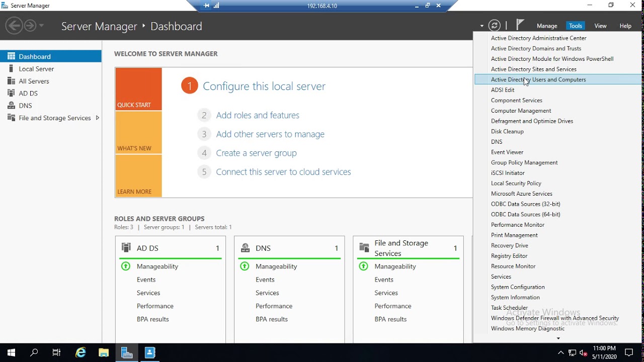644x362 pixels.
Task: Go back using the back arrow button
Action: point(14,26)
